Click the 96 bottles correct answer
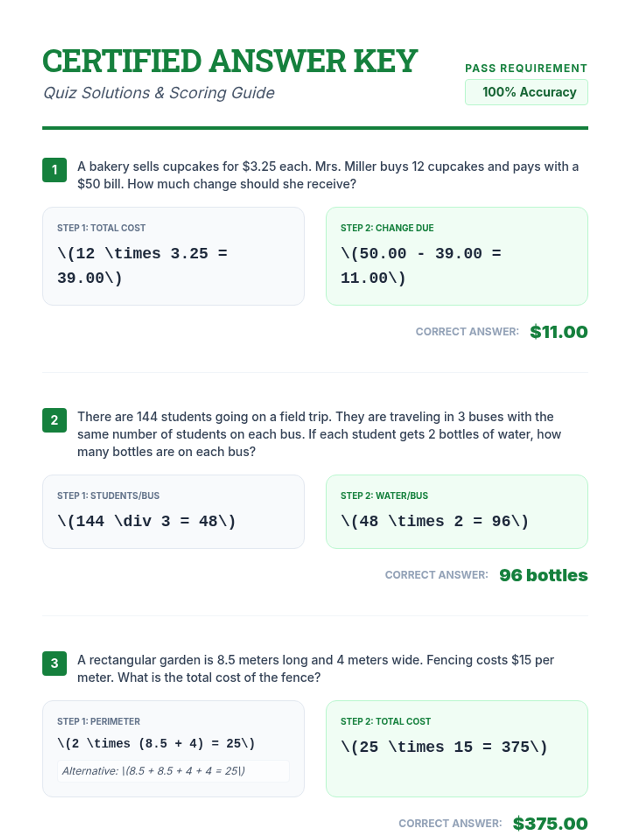 (543, 575)
